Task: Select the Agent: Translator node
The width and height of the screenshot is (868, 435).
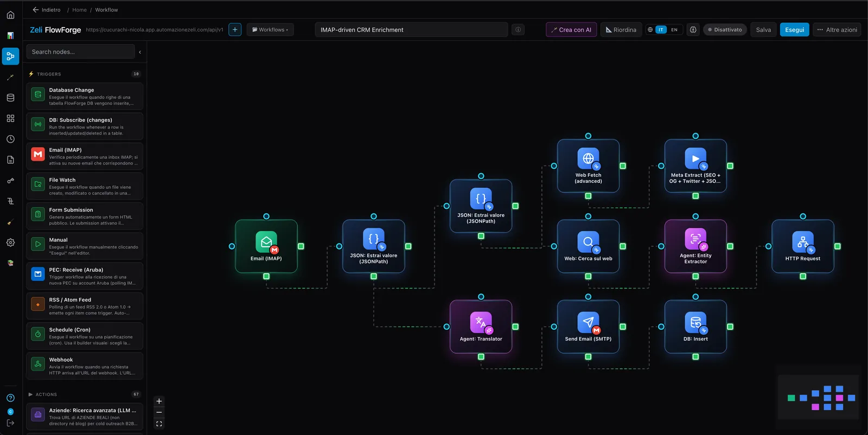Action: point(481,327)
